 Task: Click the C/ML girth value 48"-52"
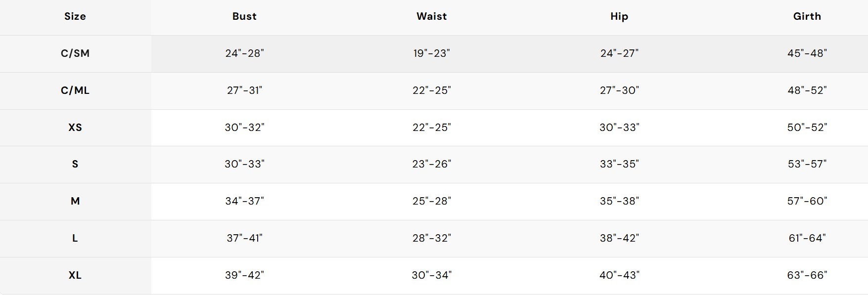click(x=807, y=90)
